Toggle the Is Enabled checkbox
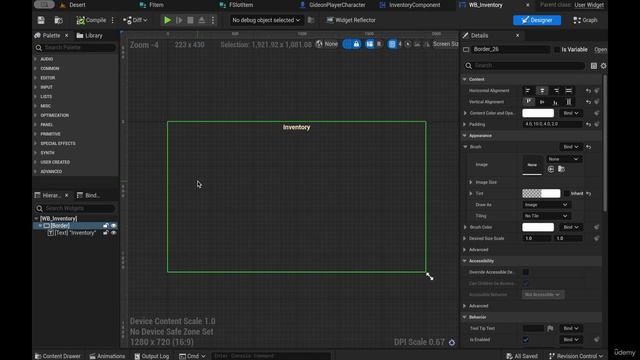The height and width of the screenshot is (360, 640). coord(526,340)
